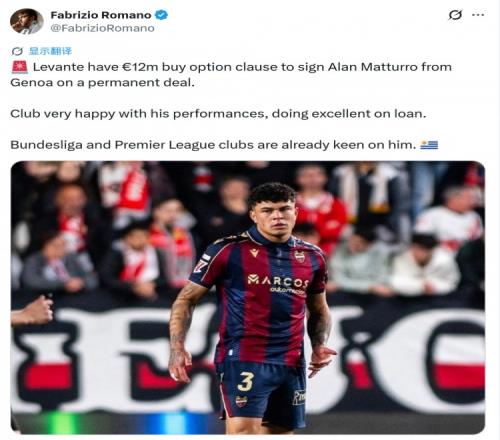Click the 'Club very happy' paragraph
The height and width of the screenshot is (440, 500).
218,114
